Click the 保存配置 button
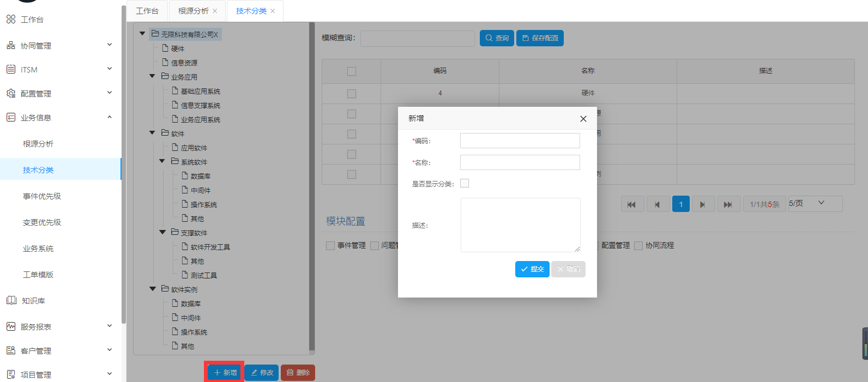The height and width of the screenshot is (382, 868). tap(540, 38)
